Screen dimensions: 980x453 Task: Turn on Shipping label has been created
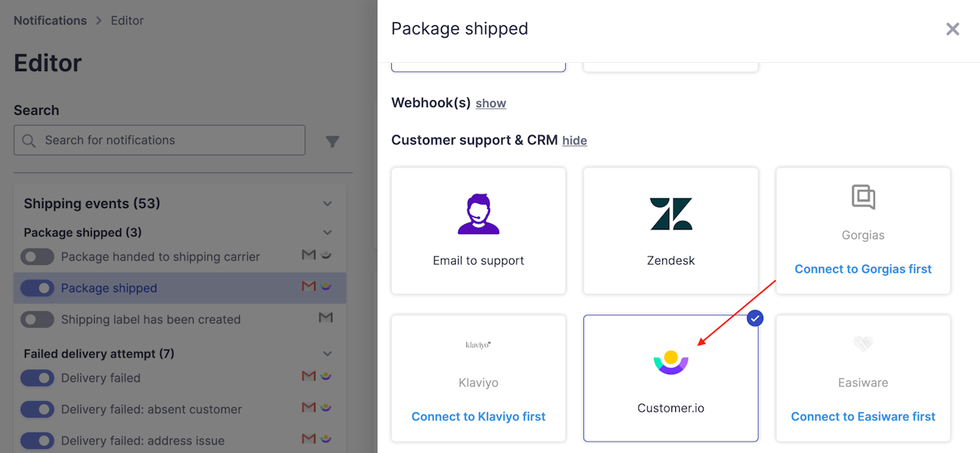pos(38,320)
